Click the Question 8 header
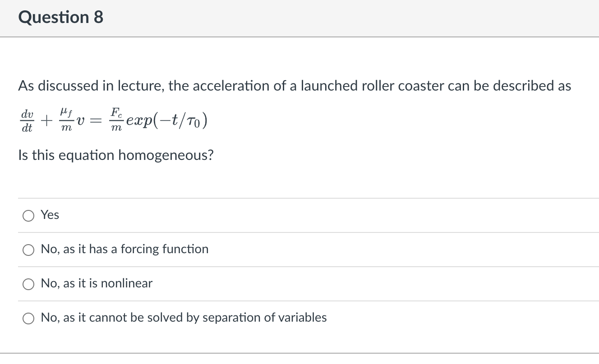The width and height of the screenshot is (599, 364). point(60,17)
